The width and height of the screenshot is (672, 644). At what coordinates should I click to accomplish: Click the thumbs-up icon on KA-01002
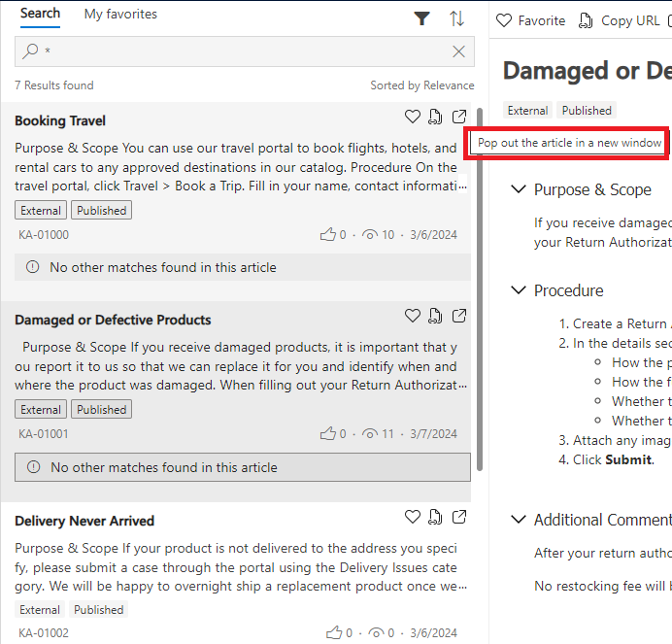[x=334, y=632]
